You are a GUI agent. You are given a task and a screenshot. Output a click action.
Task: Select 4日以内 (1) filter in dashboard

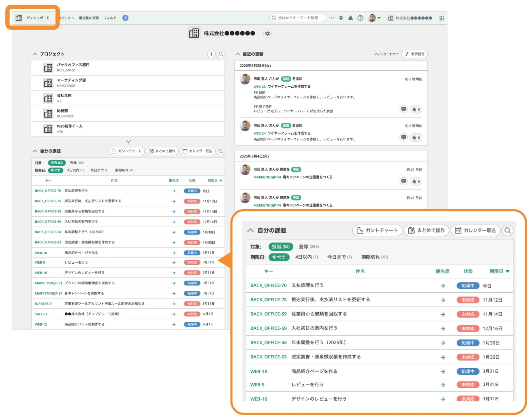[x=75, y=170]
